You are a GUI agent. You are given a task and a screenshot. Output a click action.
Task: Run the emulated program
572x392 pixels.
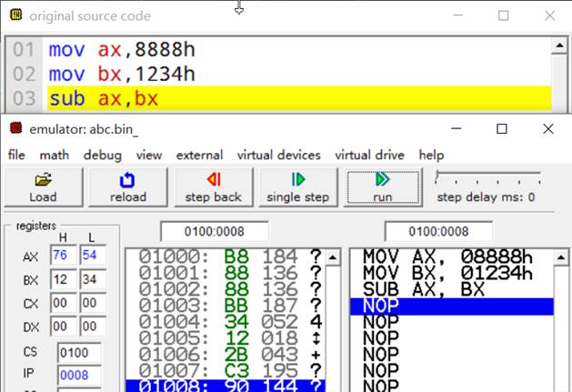[x=382, y=187]
